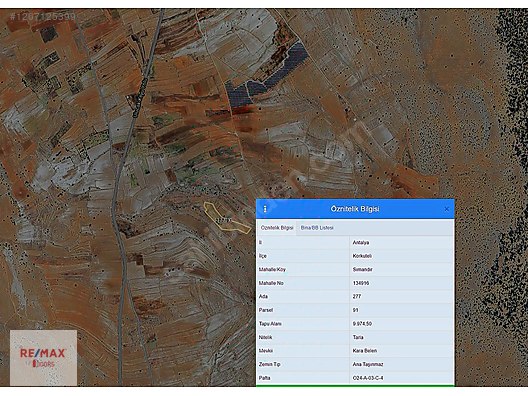Viewport: 528px width, 396px height.
Task: Click the Tapu Alanı value 9.974,50
Action: tap(362, 324)
